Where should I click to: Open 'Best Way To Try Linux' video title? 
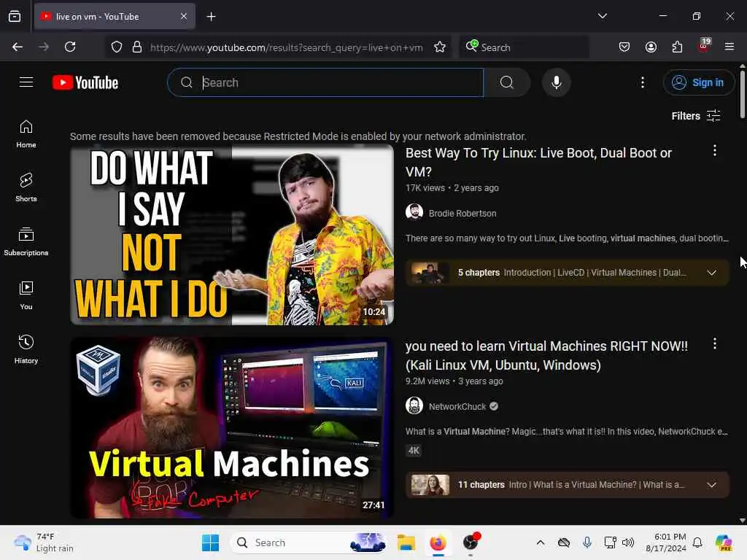click(x=538, y=163)
